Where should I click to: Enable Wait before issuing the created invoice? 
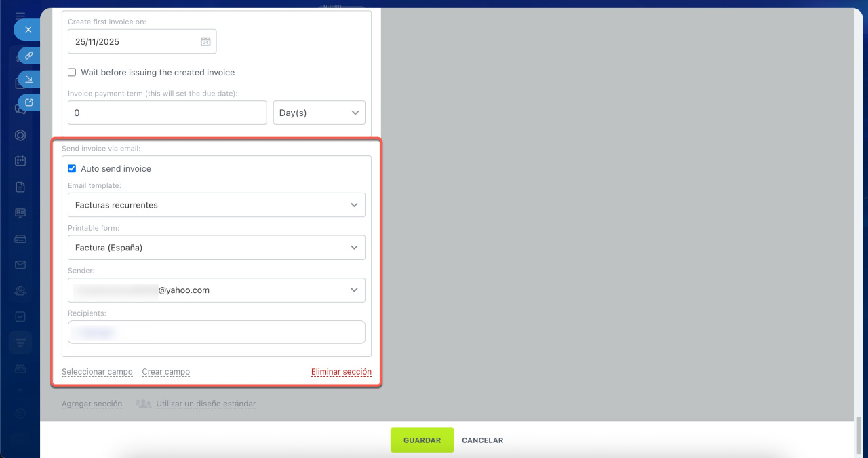[72, 73]
